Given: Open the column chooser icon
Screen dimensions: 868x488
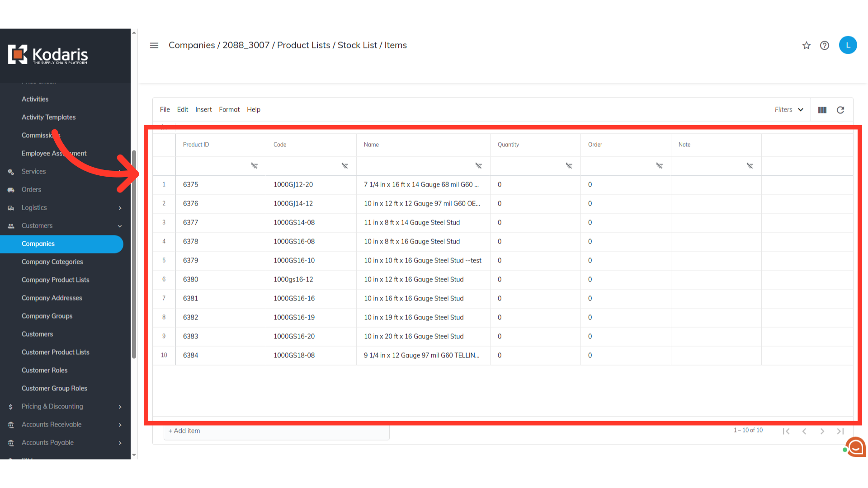Looking at the screenshot, I should (x=822, y=110).
